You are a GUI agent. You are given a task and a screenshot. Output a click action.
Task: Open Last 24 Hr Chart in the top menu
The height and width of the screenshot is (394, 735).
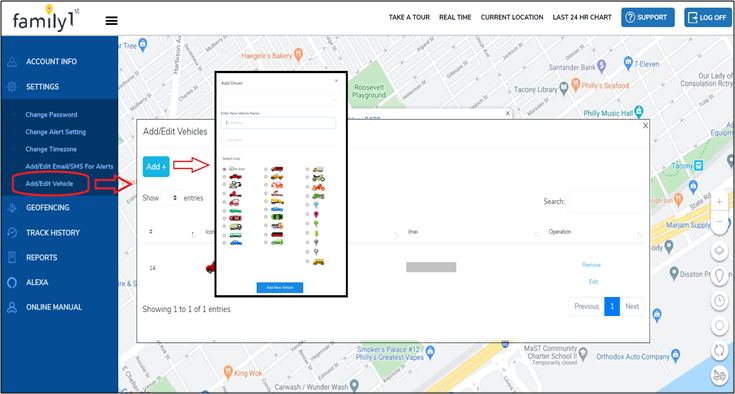click(582, 17)
